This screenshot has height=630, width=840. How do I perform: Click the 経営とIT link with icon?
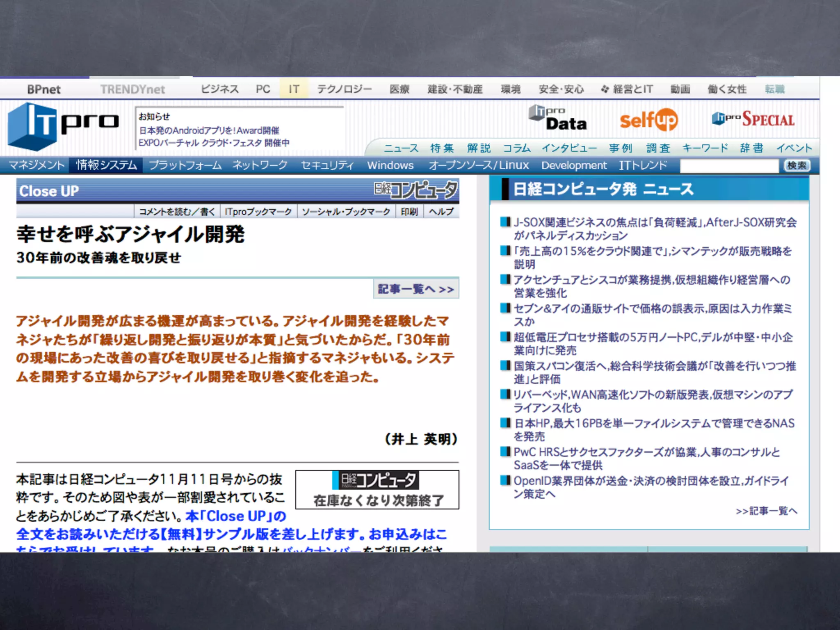pyautogui.click(x=627, y=89)
